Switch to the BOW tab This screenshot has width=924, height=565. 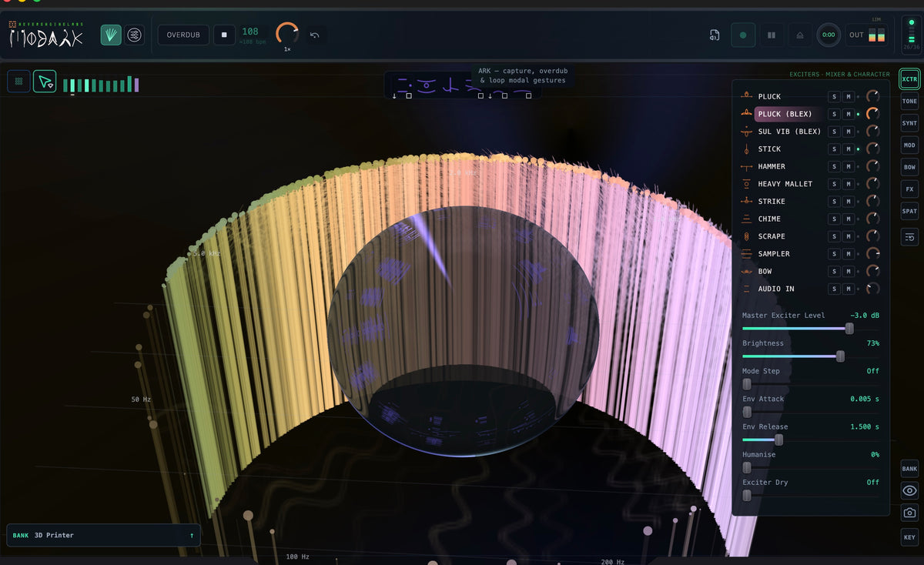coord(909,167)
